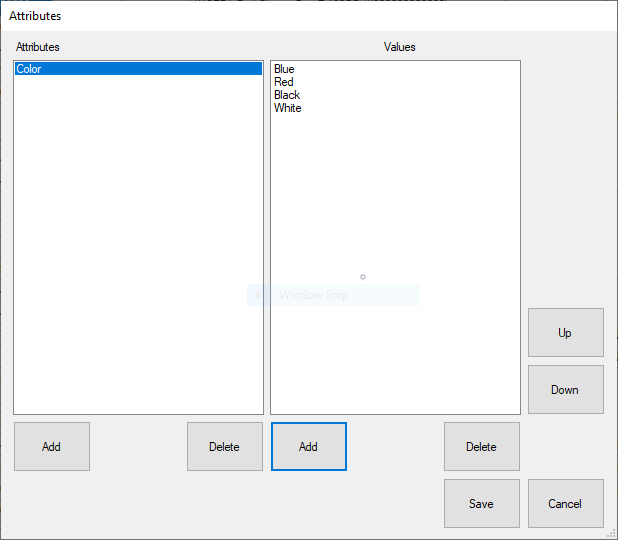Select the Red value
The image size is (618, 540).
tap(284, 82)
